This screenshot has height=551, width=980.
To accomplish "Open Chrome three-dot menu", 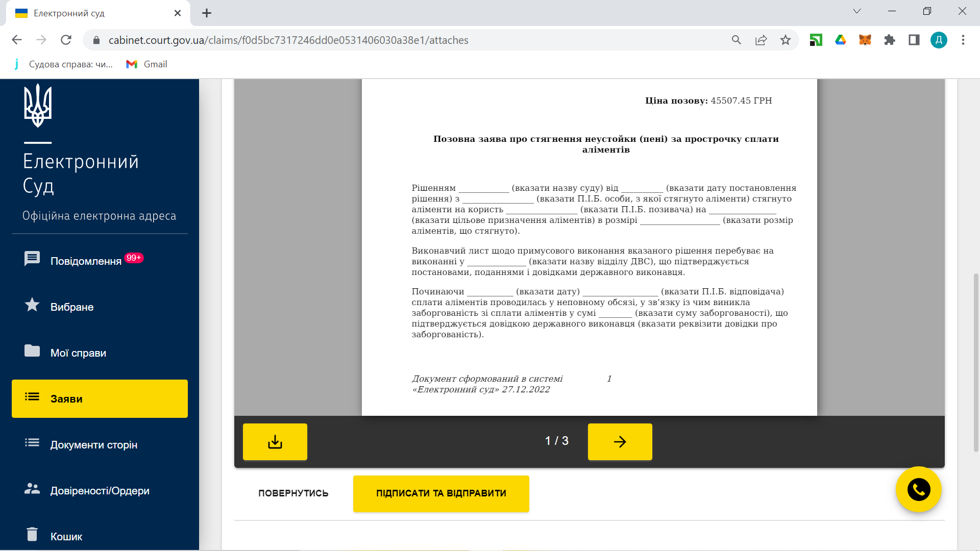I will tap(963, 40).
